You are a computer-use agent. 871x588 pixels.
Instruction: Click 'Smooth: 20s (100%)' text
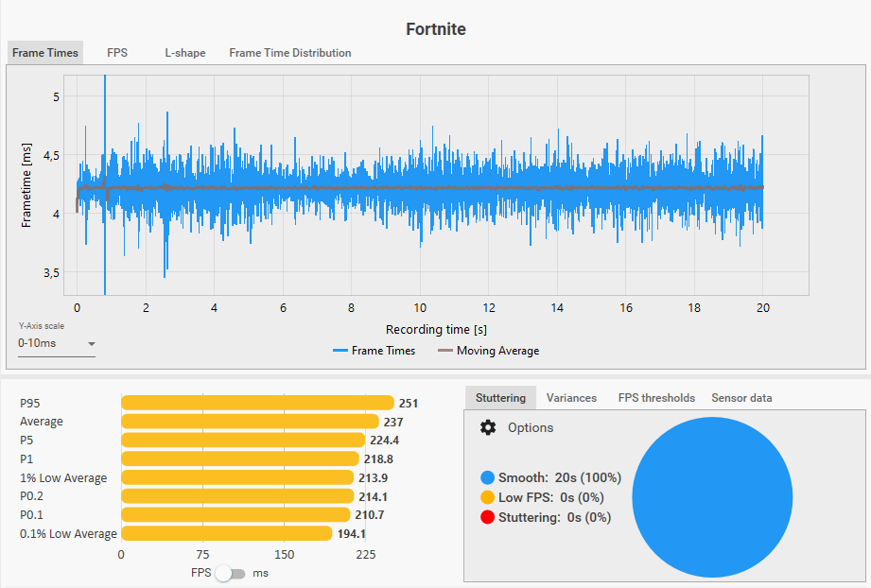pos(559,477)
